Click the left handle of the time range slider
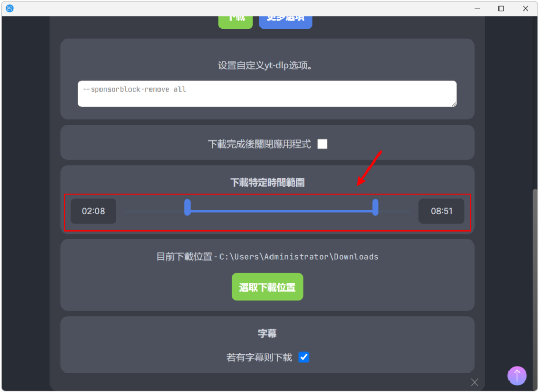 pos(187,208)
